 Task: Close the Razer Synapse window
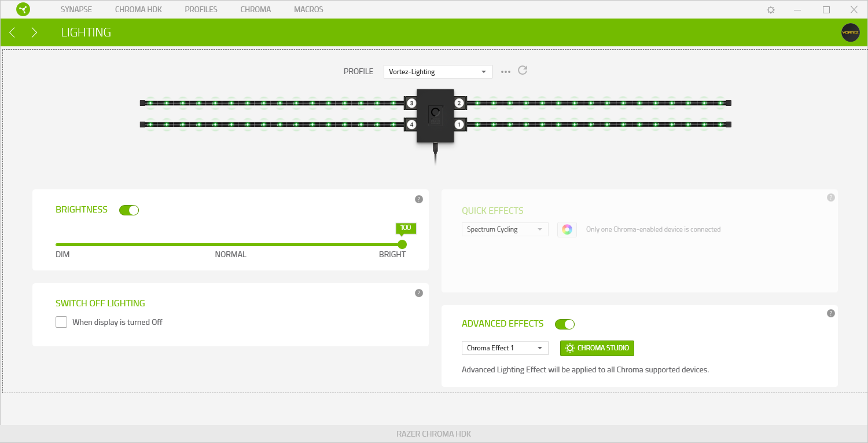click(854, 10)
